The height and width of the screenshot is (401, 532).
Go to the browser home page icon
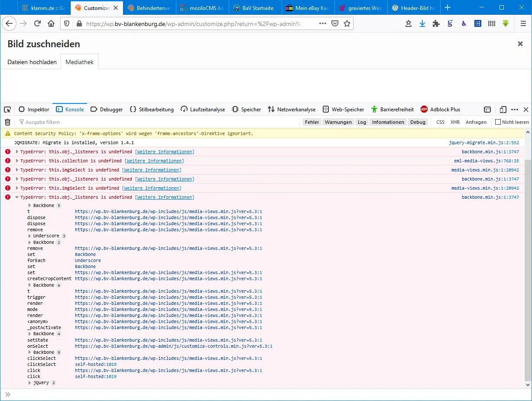(51, 24)
